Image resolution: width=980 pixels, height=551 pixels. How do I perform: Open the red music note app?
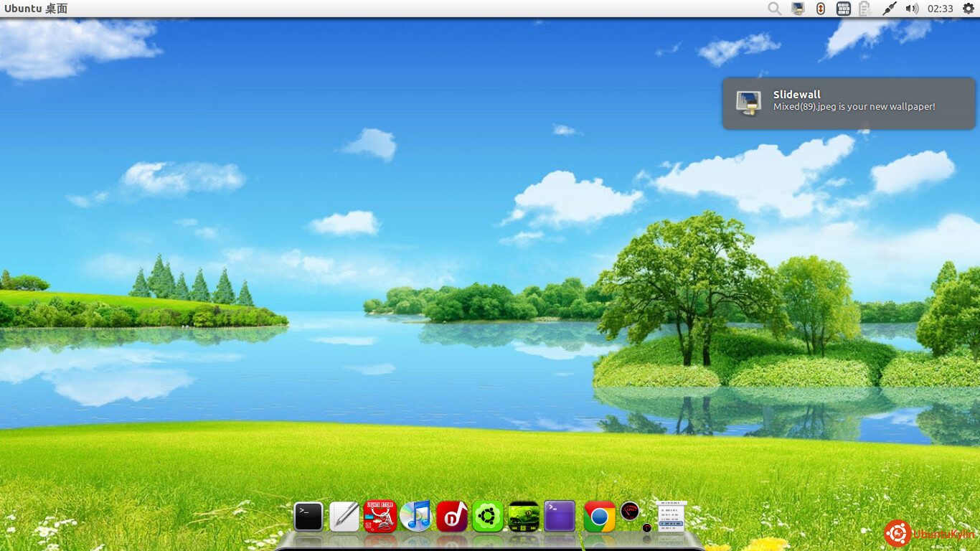click(x=452, y=516)
